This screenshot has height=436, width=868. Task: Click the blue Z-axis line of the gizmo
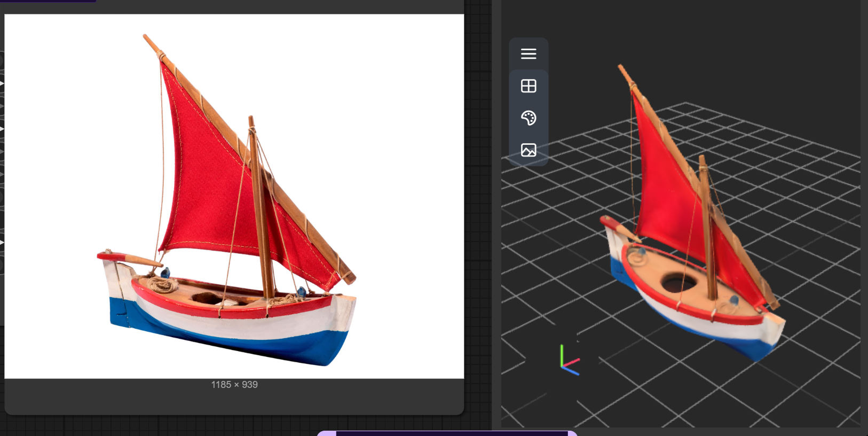point(572,371)
